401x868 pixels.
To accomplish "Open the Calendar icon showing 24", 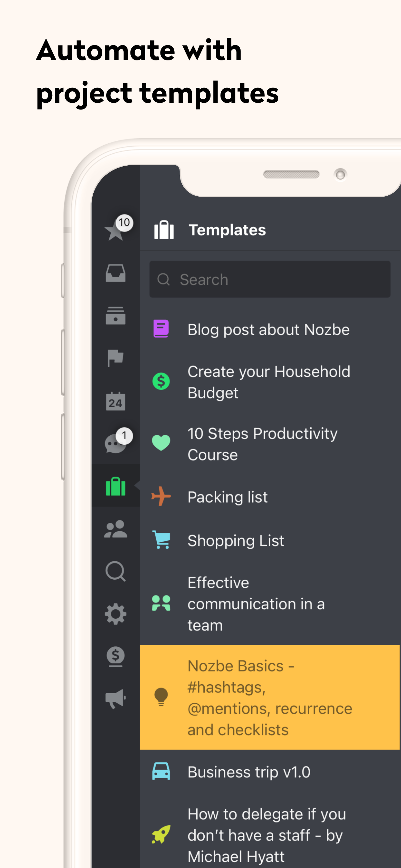I will (x=116, y=401).
